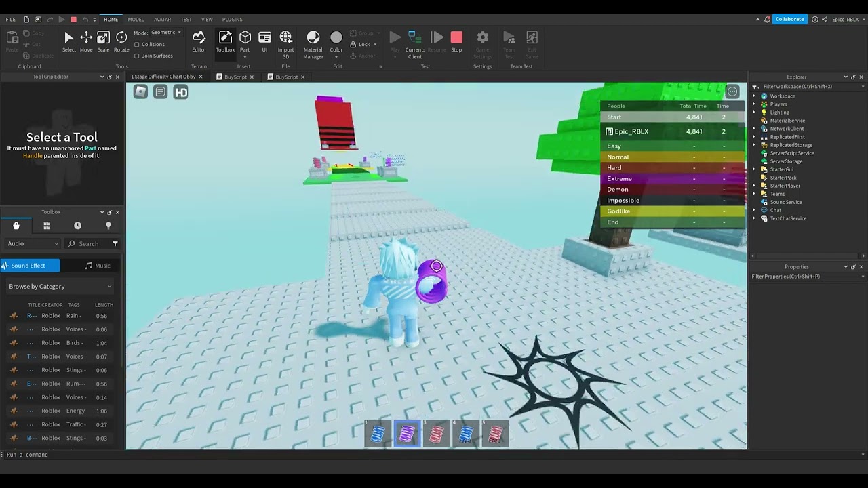Open the in-game chat icon

(x=161, y=91)
